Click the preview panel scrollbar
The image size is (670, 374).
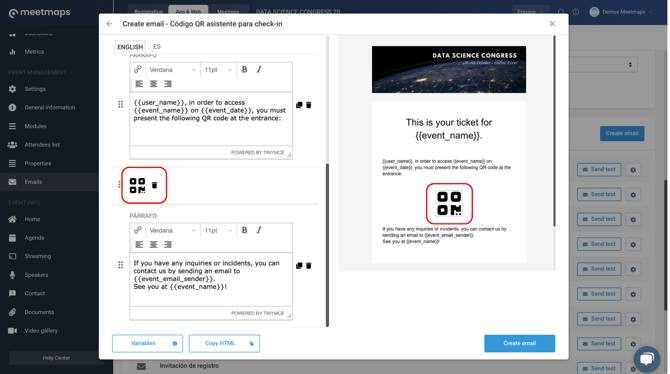point(554,131)
